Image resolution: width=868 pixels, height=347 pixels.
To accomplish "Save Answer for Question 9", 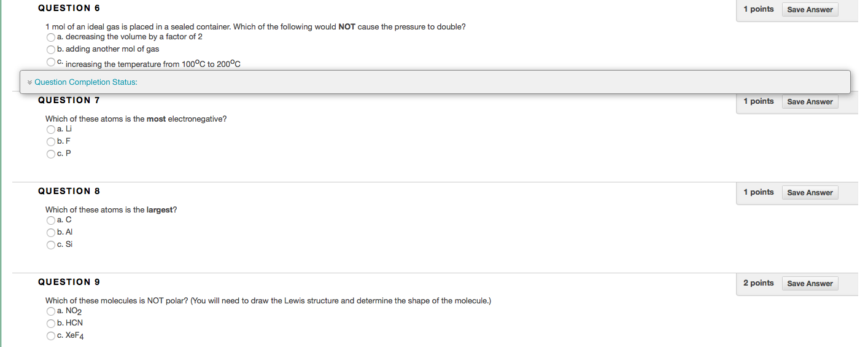I will pos(810,284).
